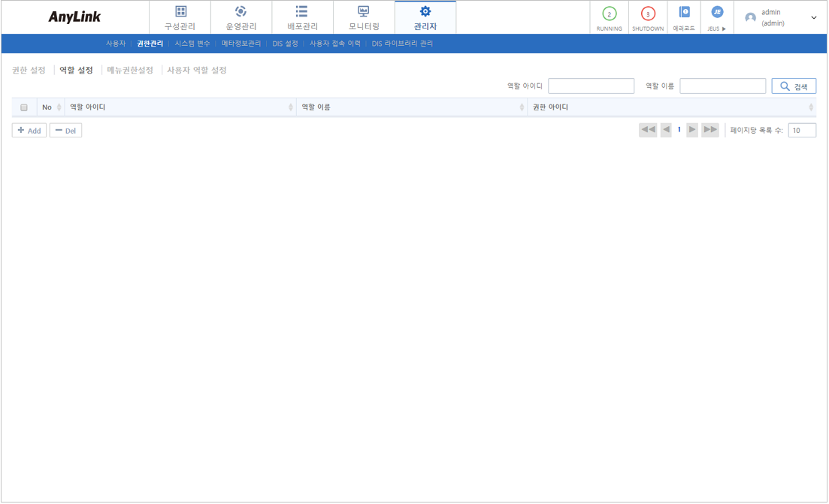
Task: Open the 시스템 변수 submenu
Action: (x=192, y=44)
